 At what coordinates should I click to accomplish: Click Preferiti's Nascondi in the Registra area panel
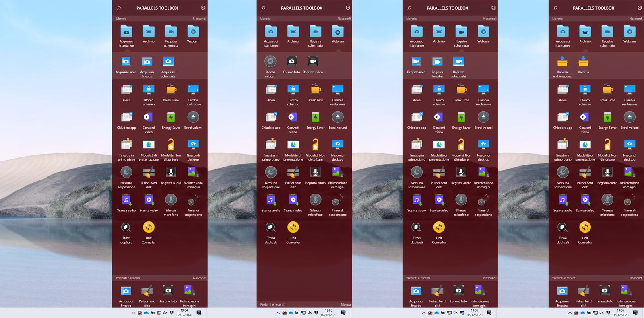click(x=489, y=278)
